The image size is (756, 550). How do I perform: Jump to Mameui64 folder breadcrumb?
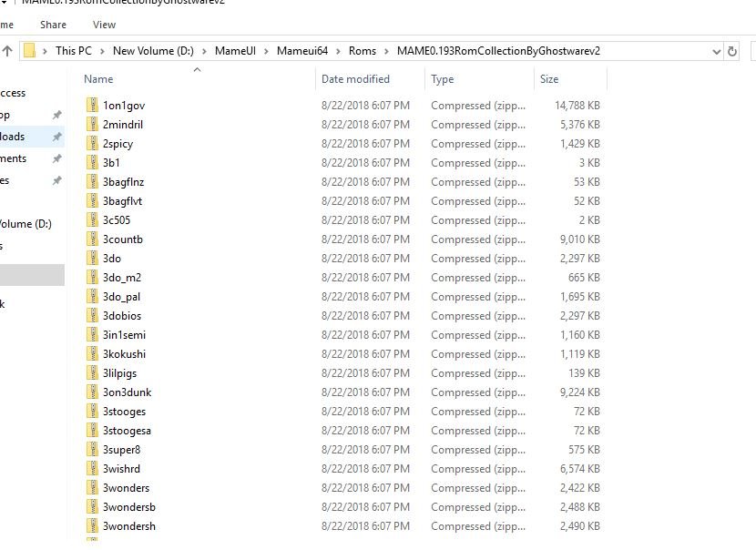pos(302,51)
